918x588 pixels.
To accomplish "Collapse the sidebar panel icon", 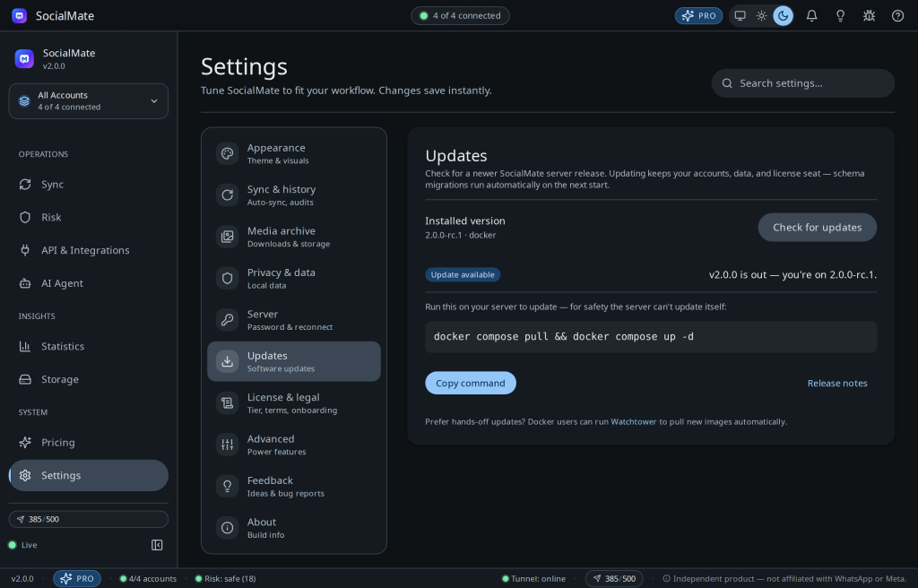I will coord(157,545).
